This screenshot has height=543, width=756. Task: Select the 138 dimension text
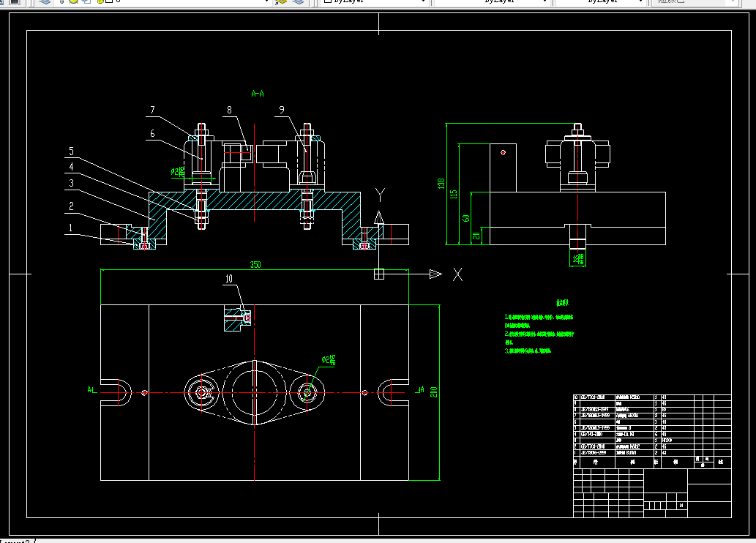441,183
